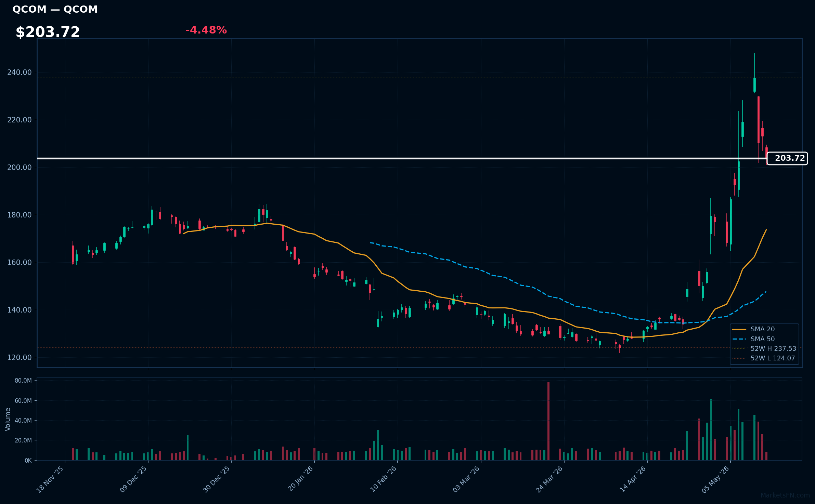Click the 60.0M volume axis label
This screenshot has width=815, height=504.
click(23, 401)
